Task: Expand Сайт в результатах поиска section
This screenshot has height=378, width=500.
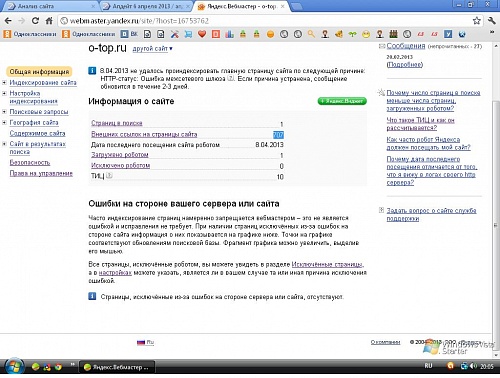Action: (x=4, y=144)
